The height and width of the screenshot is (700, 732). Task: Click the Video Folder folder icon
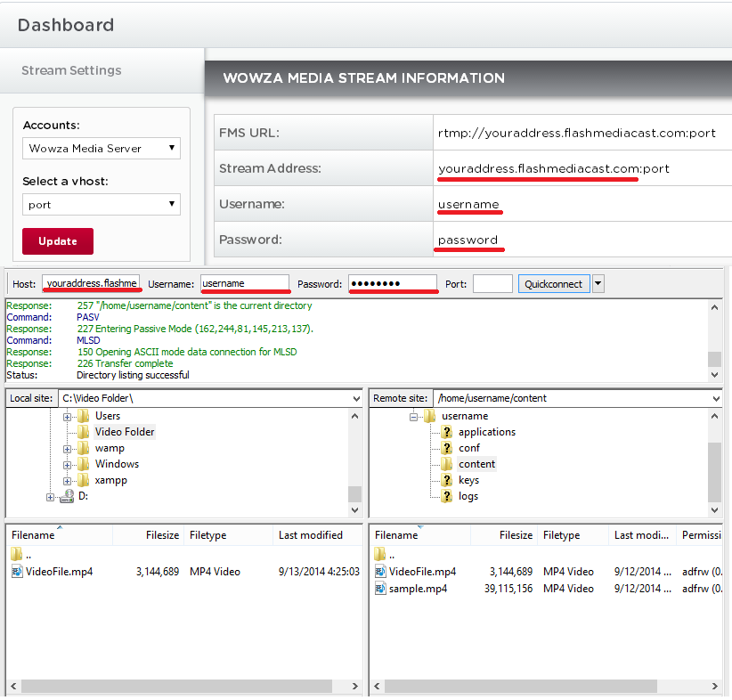click(84, 431)
